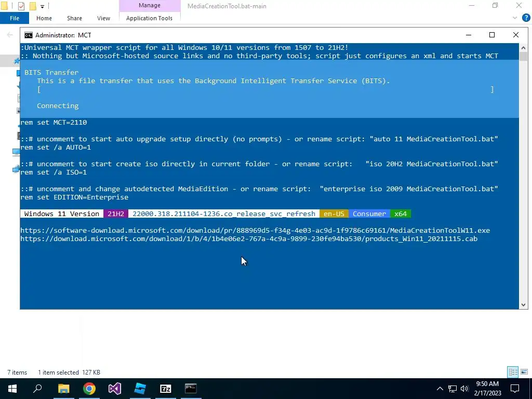Click console scrollbar down arrow
The width and height of the screenshot is (532, 399).
[523, 304]
